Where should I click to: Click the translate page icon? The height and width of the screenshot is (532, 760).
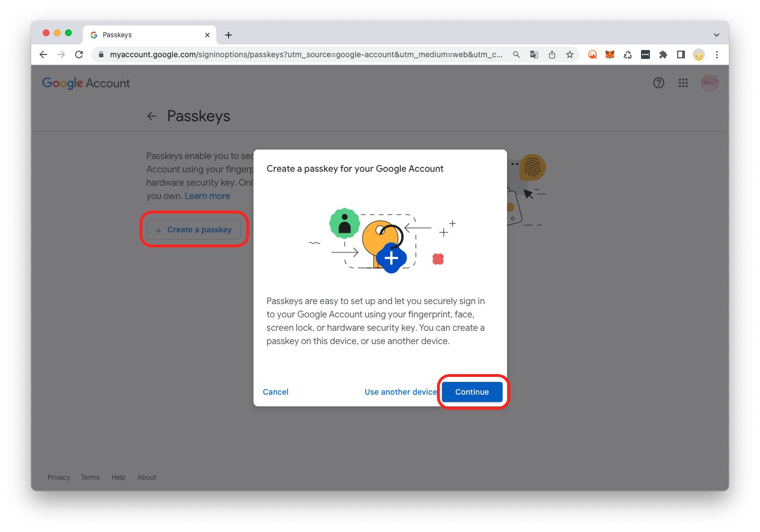534,54
